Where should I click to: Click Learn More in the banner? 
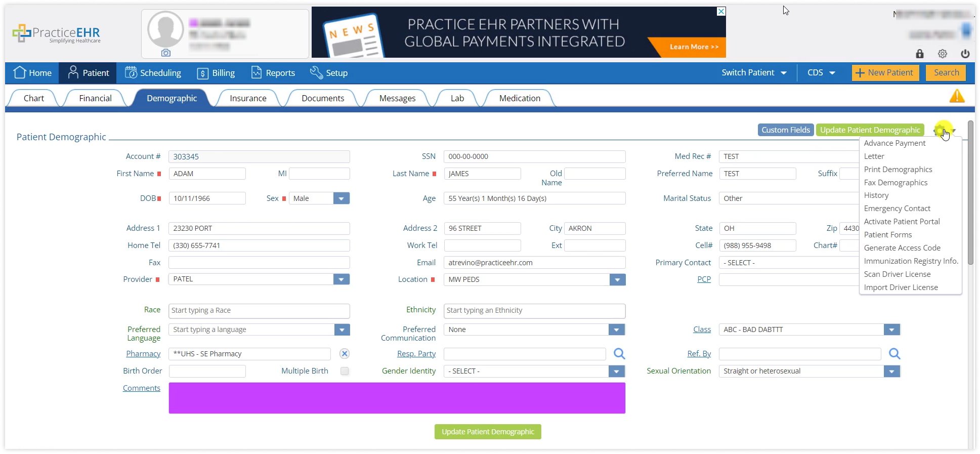click(694, 47)
